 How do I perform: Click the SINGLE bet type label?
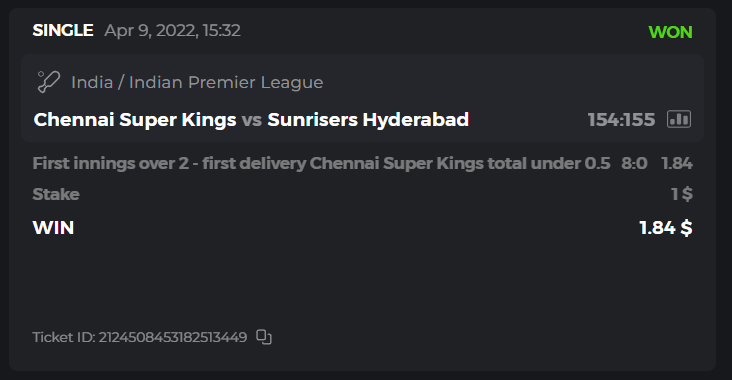(63, 30)
